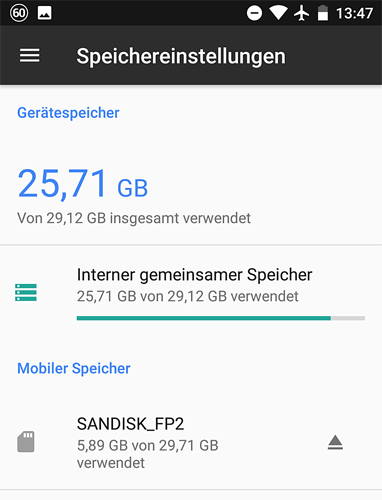The height and width of the screenshot is (500, 382).
Task: Tap the internal storage stack icon
Action: 26,292
